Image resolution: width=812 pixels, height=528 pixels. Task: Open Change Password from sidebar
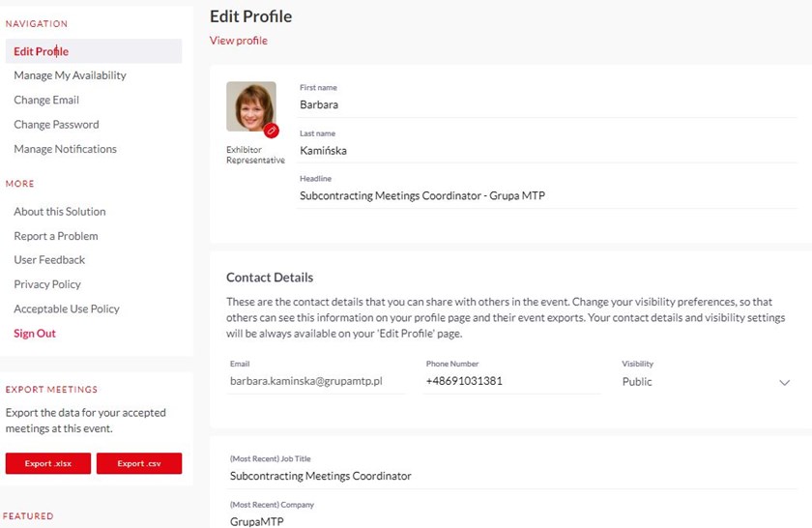pos(56,125)
